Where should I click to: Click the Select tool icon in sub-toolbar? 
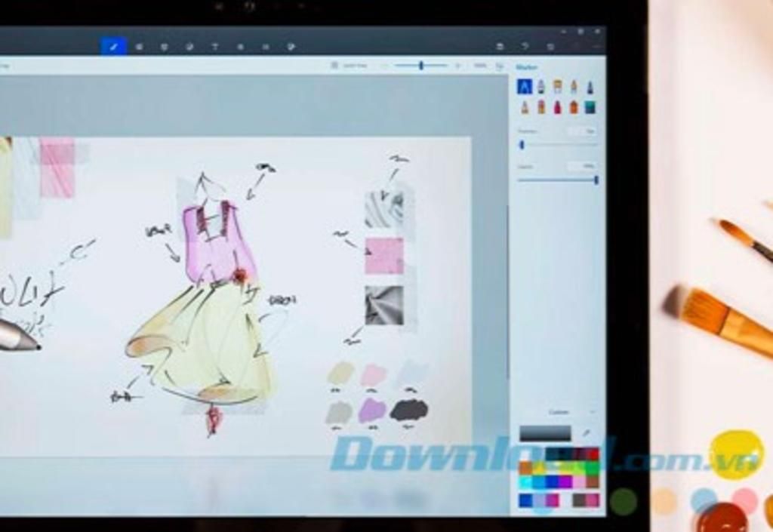[x=334, y=65]
